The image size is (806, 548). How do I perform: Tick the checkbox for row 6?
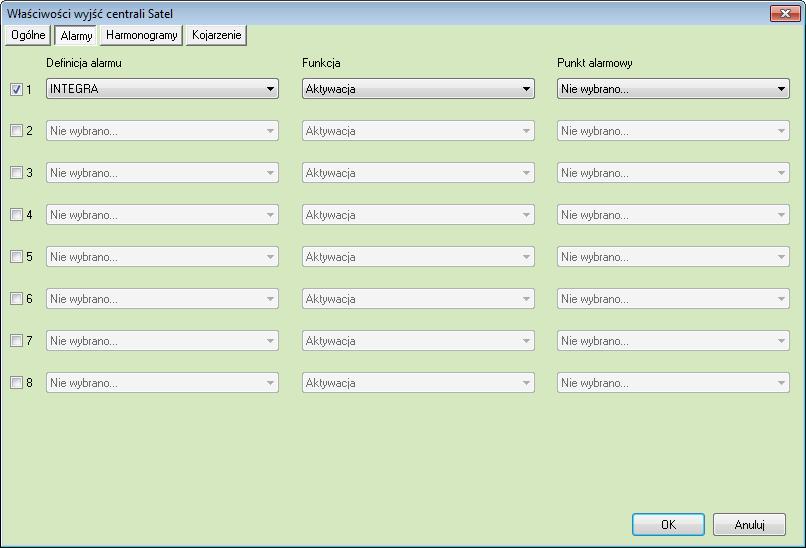click(16, 299)
